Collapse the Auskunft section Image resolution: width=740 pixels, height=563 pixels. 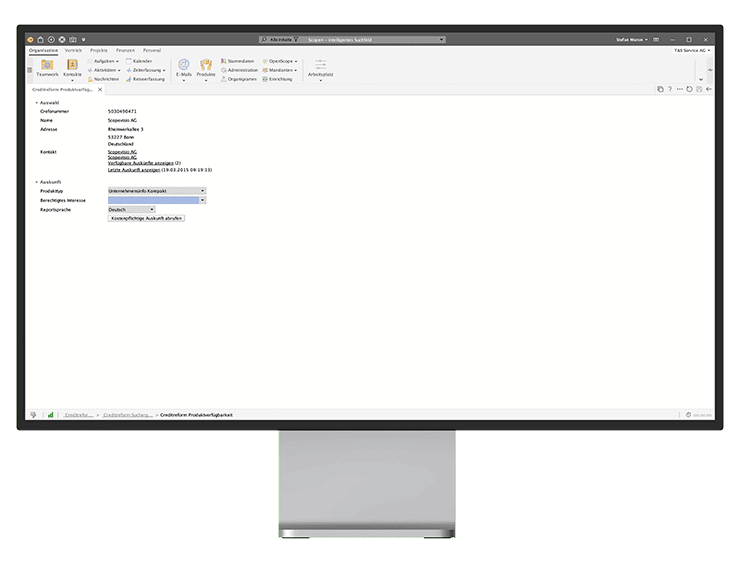[37, 182]
